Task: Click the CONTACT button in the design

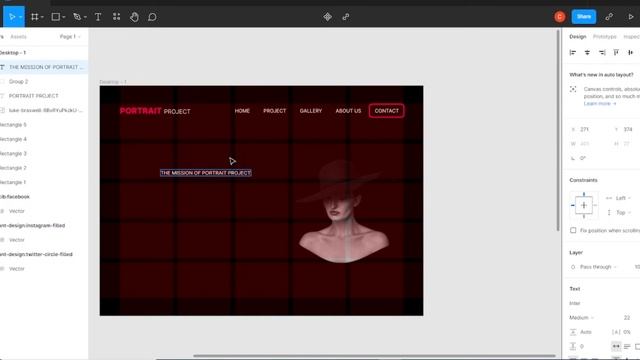Action: pyautogui.click(x=387, y=111)
